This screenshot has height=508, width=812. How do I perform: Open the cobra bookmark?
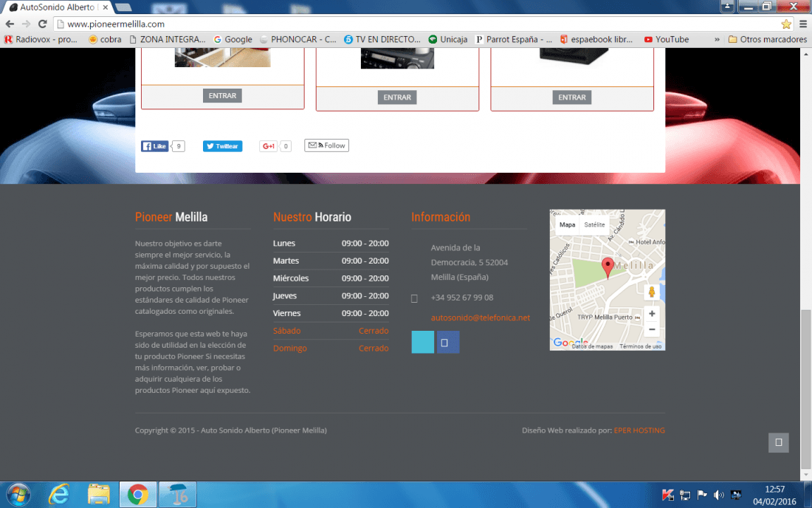(x=105, y=39)
